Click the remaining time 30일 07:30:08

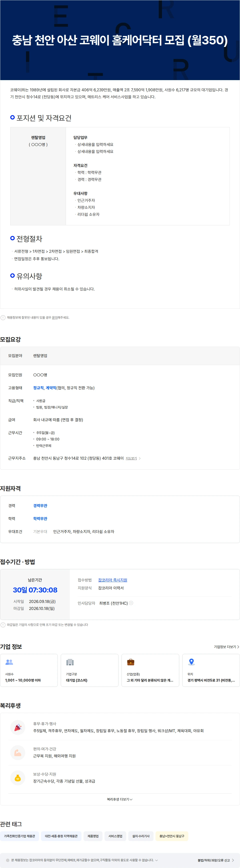(x=35, y=590)
